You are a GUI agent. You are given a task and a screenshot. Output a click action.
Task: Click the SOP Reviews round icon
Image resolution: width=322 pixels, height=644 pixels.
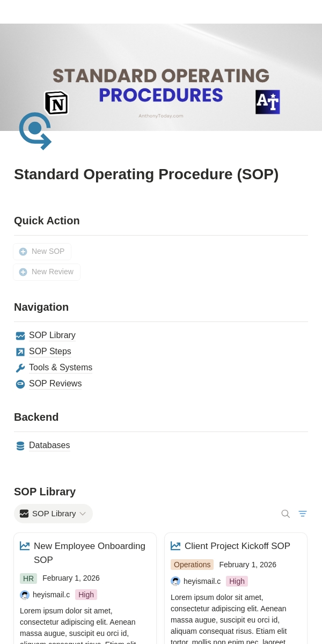[20, 384]
